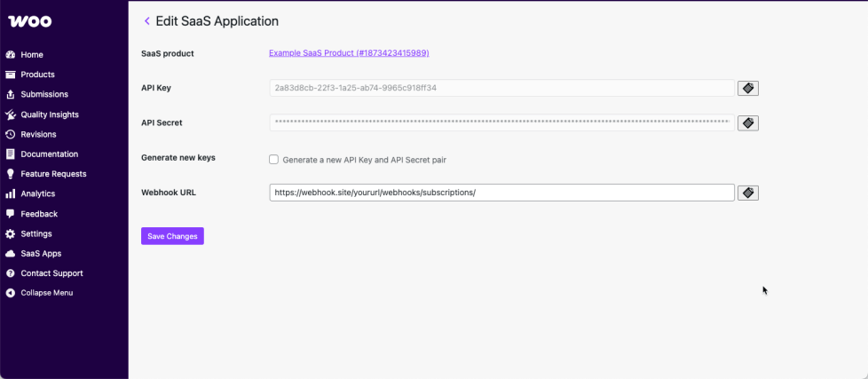Open the Example SaaS Product link
Image resolution: width=868 pixels, height=379 pixels.
(349, 53)
